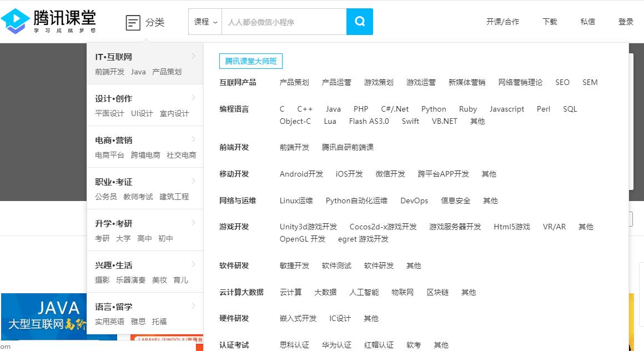This screenshot has height=351, width=644.
Task: Open the 产品策划 link under 互联网产品
Action: [x=294, y=82]
